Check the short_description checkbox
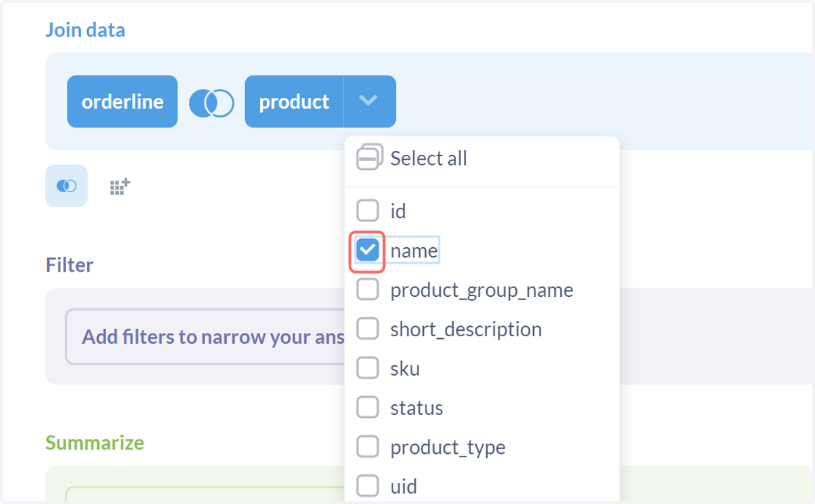Screen dimensions: 815x504 pyautogui.click(x=367, y=329)
